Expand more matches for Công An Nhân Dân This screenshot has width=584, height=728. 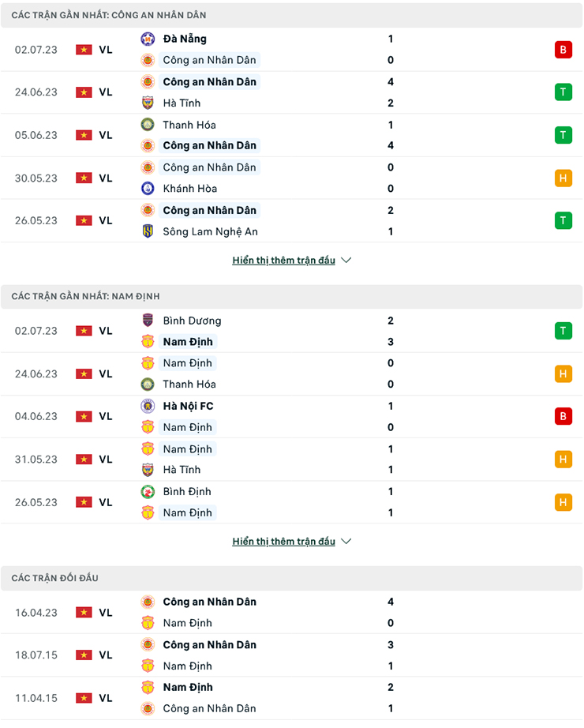click(x=283, y=261)
